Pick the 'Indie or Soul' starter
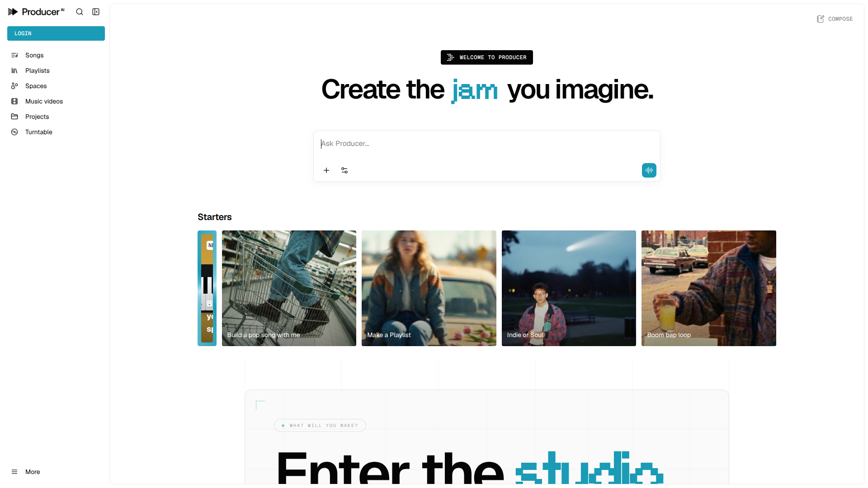Screen dimensions: 868x488 569,288
